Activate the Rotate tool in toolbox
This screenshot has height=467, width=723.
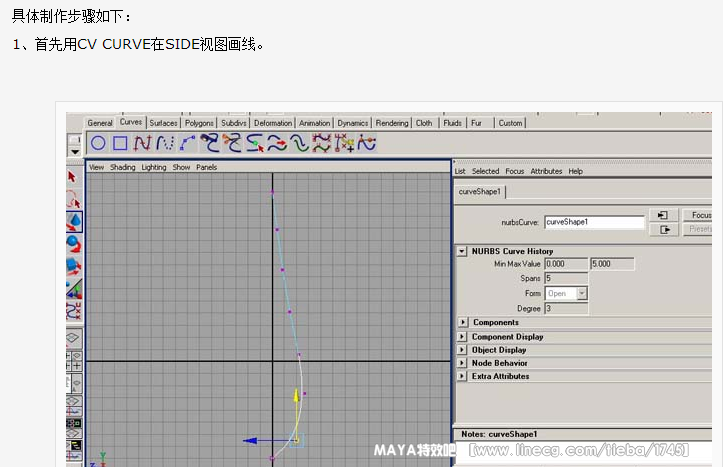(x=73, y=244)
